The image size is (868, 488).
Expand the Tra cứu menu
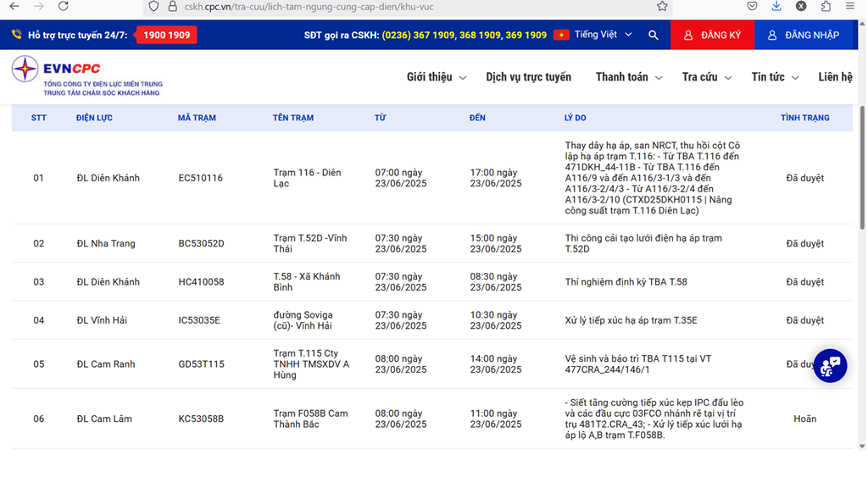pos(706,77)
